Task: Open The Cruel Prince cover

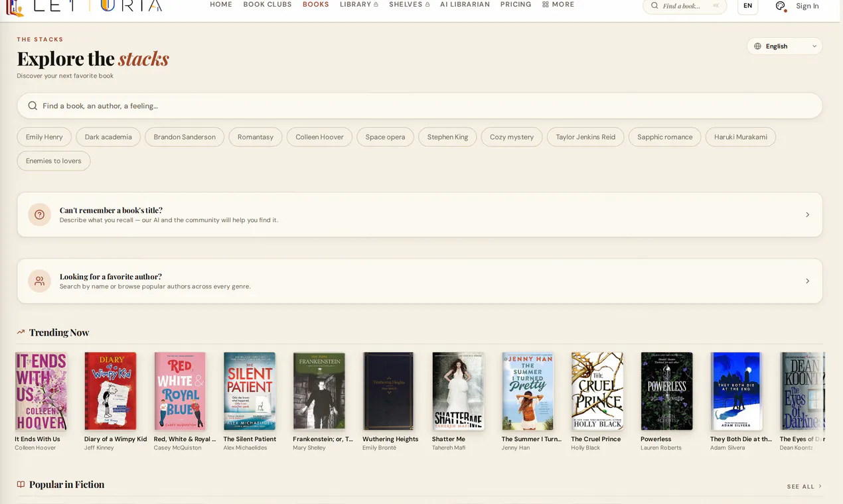Action: [x=597, y=391]
